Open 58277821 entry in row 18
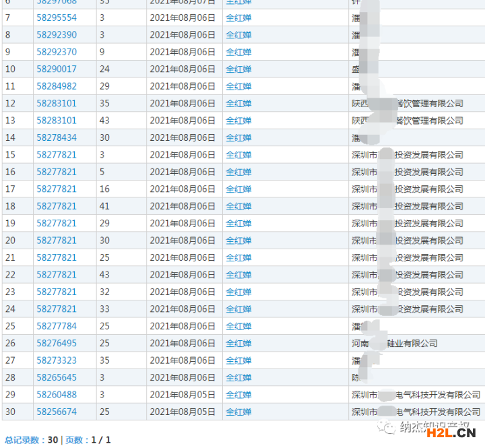Screen dimensions: 485x448 pos(57,206)
